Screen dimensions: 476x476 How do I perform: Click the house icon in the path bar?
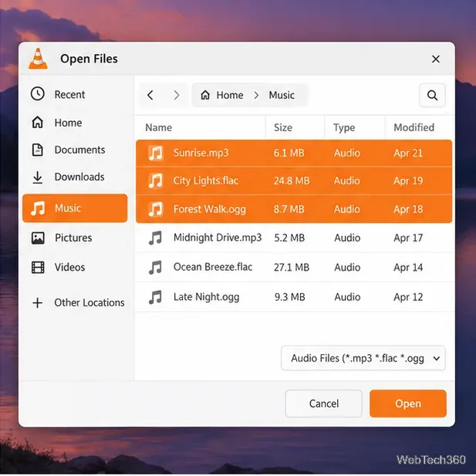pyautogui.click(x=205, y=95)
